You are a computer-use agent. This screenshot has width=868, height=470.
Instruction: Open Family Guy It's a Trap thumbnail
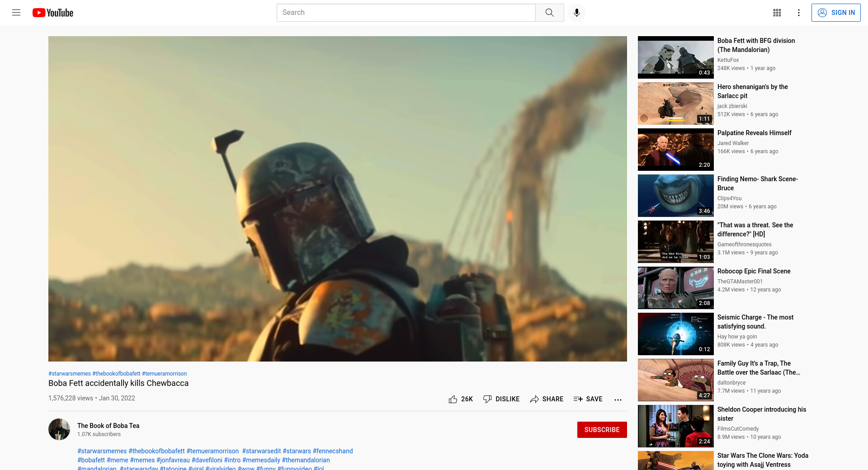676,380
